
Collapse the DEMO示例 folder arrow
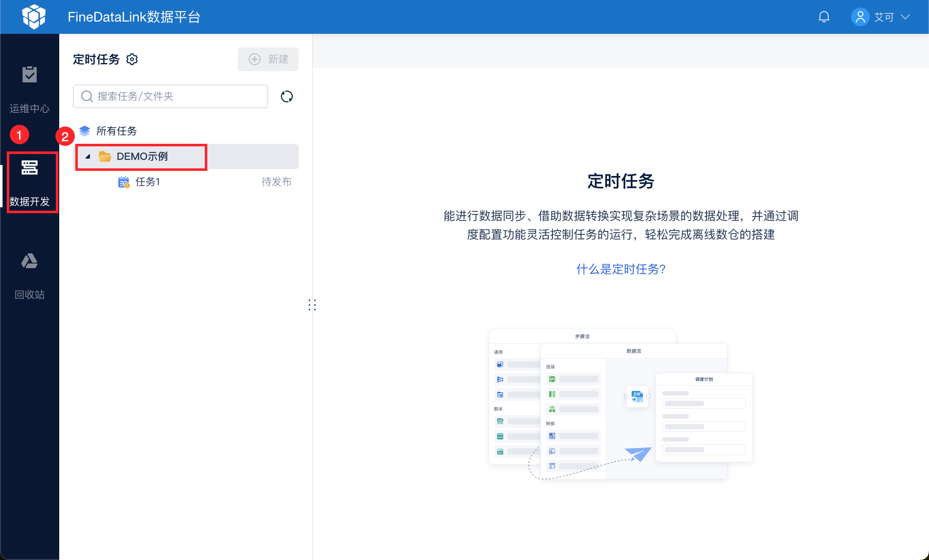point(88,156)
